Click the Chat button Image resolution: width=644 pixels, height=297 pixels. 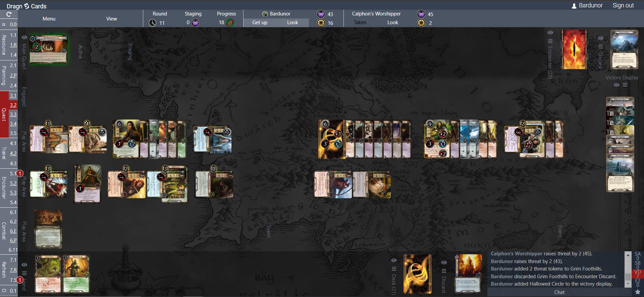[x=559, y=292]
